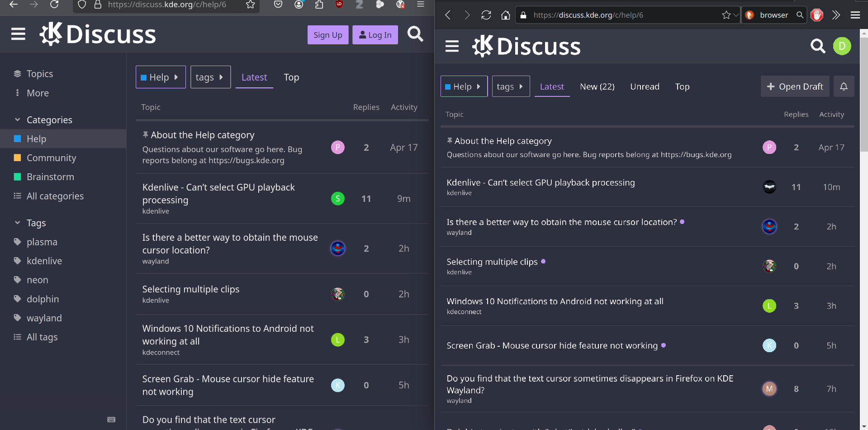Open Discuss search in right window
Screen dimensions: 868x430
tap(818, 46)
